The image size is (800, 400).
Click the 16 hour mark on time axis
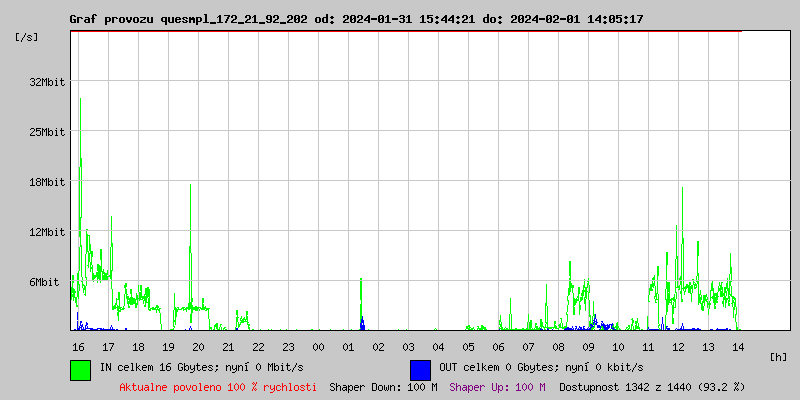click(78, 347)
